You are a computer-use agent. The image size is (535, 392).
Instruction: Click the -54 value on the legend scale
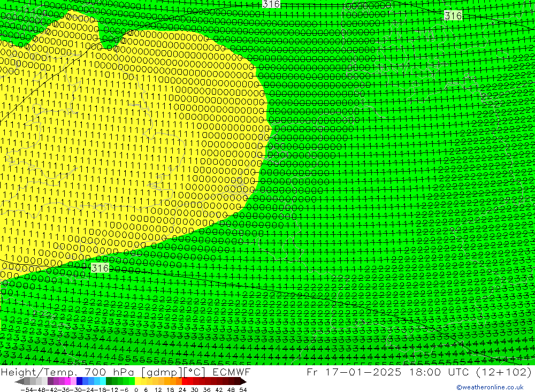[x=24, y=389]
